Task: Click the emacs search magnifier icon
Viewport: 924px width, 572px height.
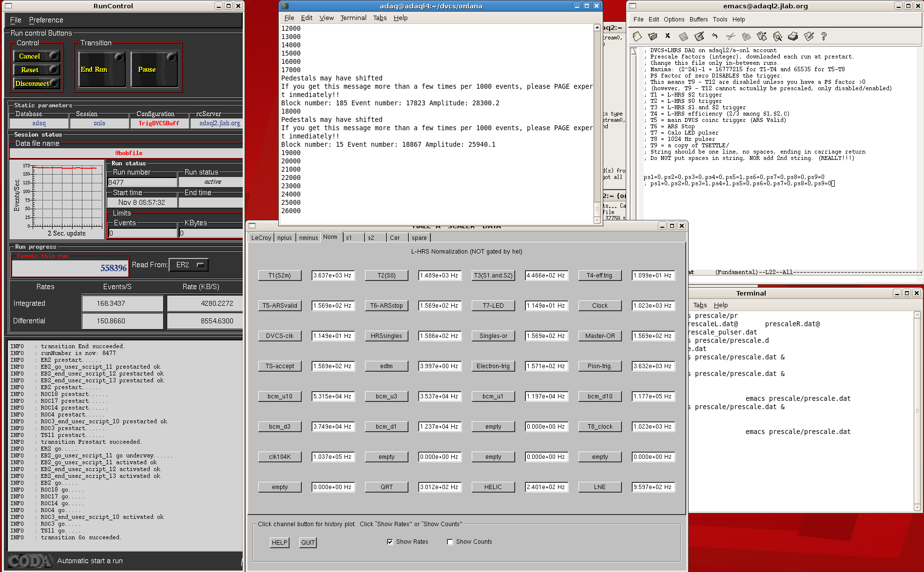Action: coord(777,36)
